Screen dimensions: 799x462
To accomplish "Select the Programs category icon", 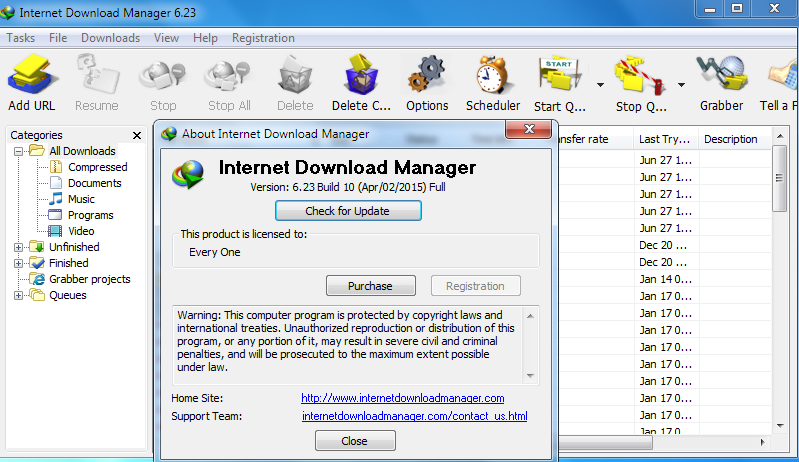I will (x=55, y=215).
